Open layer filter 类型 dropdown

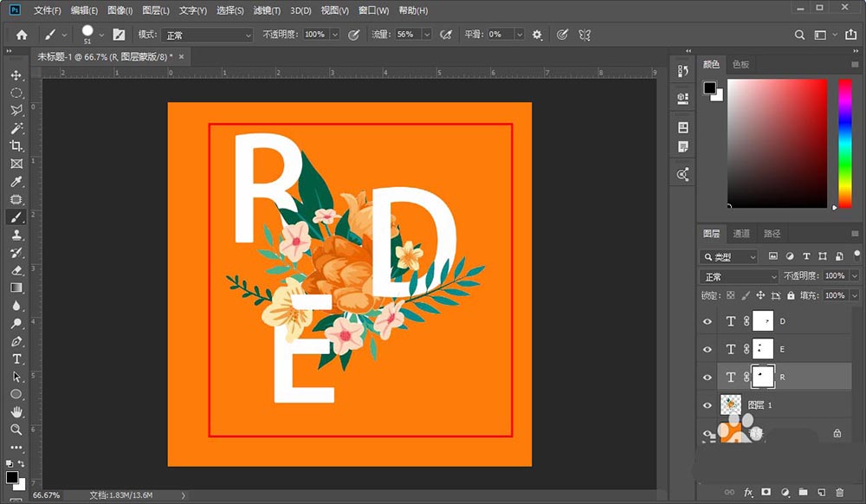click(x=728, y=256)
